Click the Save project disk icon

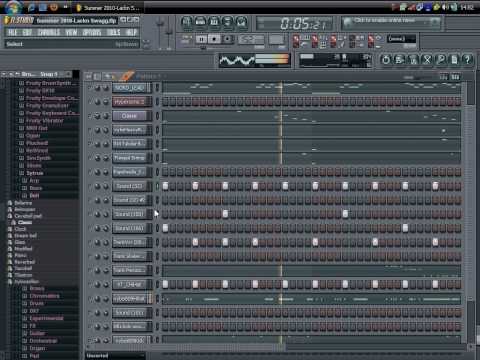coord(399,60)
